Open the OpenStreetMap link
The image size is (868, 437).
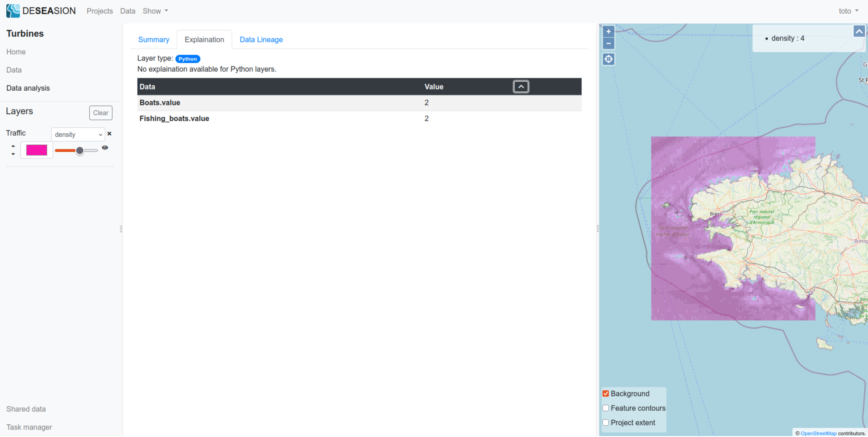click(818, 433)
